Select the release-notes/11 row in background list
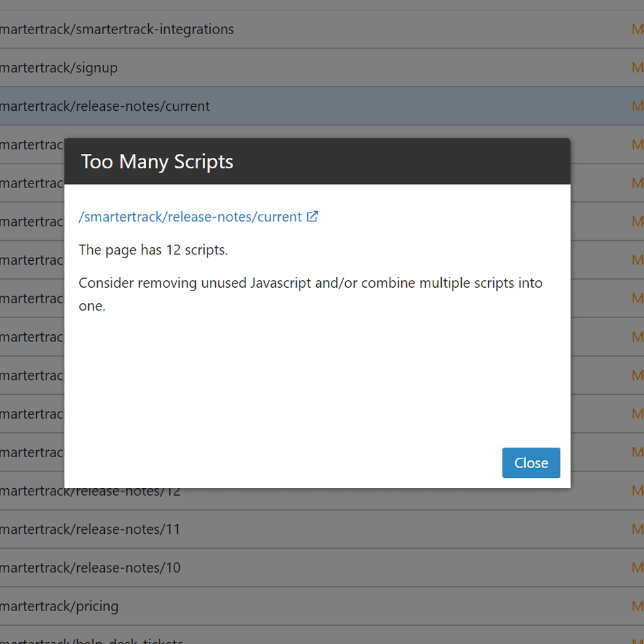Screen dimensions: 644x644 click(x=322, y=529)
